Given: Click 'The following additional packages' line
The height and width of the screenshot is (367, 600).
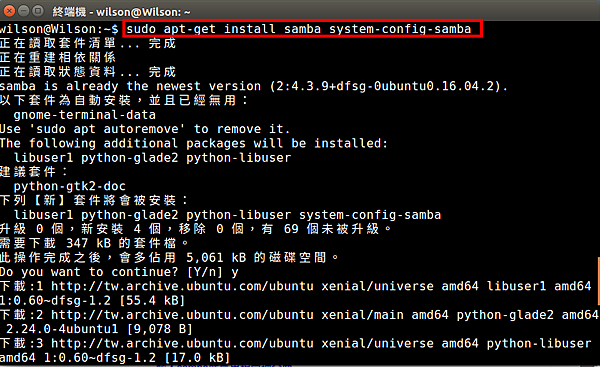Looking at the screenshot, I should 194,144.
